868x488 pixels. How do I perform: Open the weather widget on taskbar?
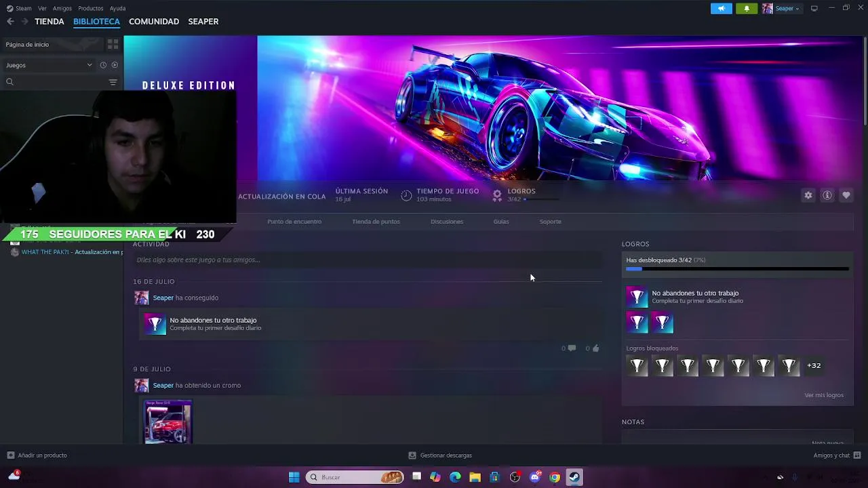point(14,476)
